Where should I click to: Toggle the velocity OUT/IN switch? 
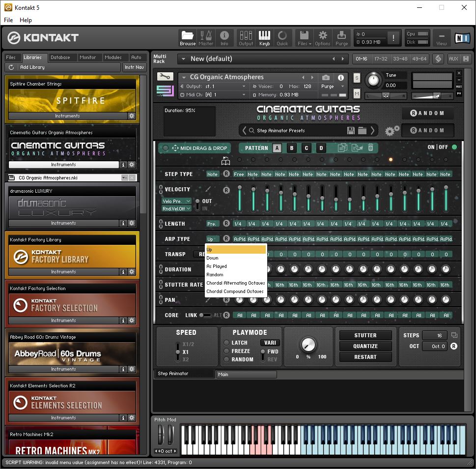pyautogui.click(x=197, y=205)
